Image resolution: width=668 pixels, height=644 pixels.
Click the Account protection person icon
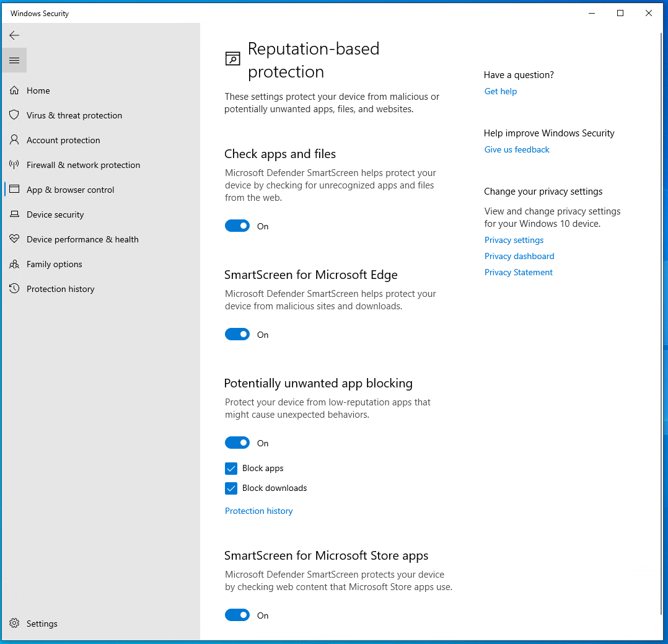14,140
